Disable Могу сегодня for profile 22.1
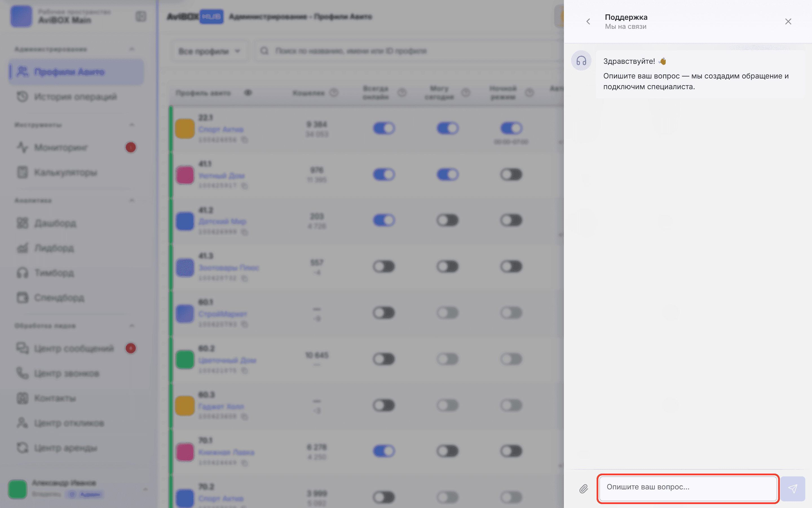 (448, 128)
